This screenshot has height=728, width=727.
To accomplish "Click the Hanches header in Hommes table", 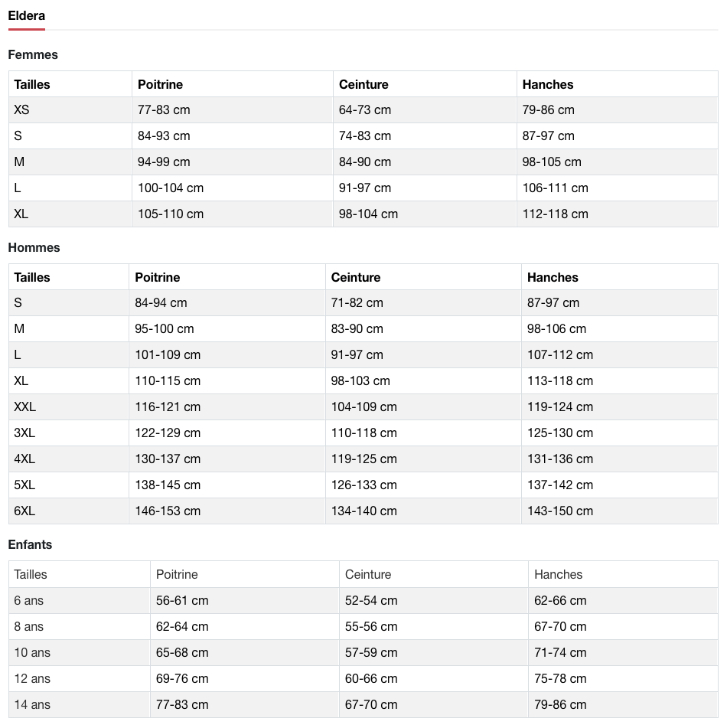I will [x=553, y=277].
